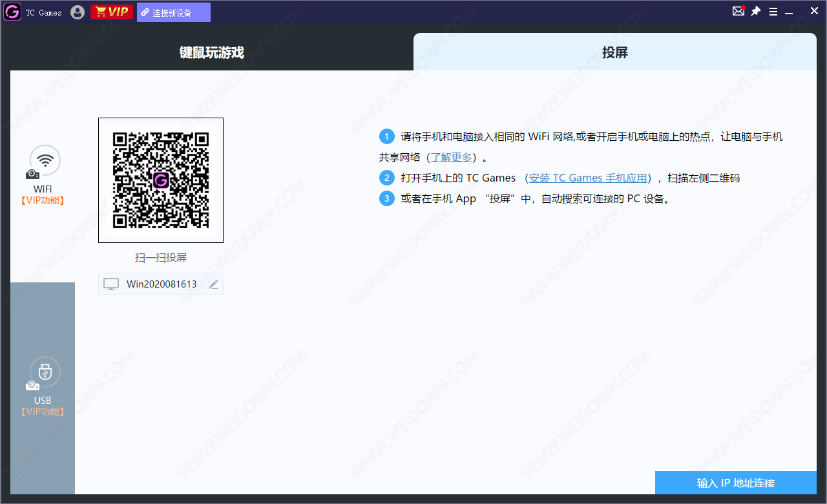Click the 【VIP功能】 label under USB
Image resolution: width=827 pixels, height=504 pixels.
(x=43, y=412)
